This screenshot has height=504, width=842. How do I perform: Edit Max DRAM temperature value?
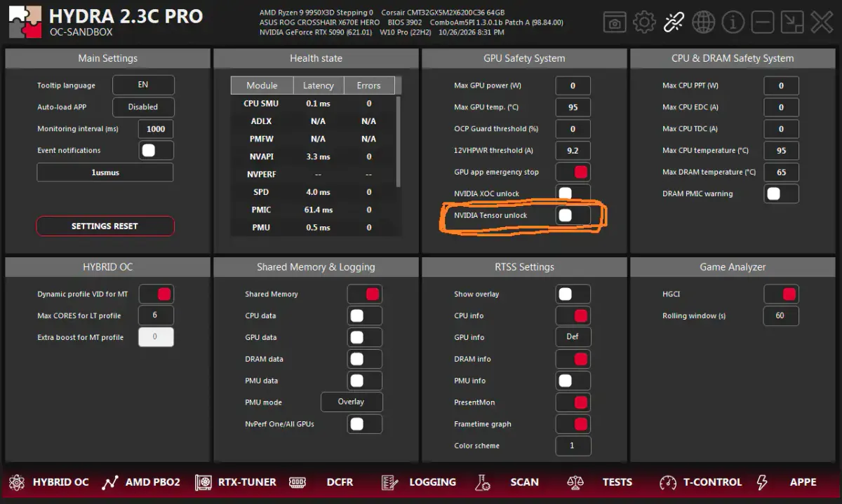point(781,172)
